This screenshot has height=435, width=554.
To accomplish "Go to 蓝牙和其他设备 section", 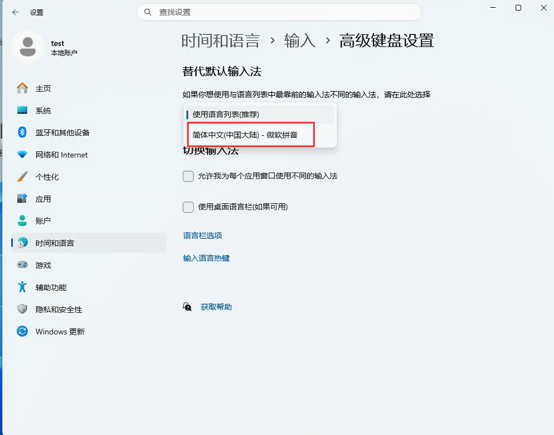I will point(89,133).
